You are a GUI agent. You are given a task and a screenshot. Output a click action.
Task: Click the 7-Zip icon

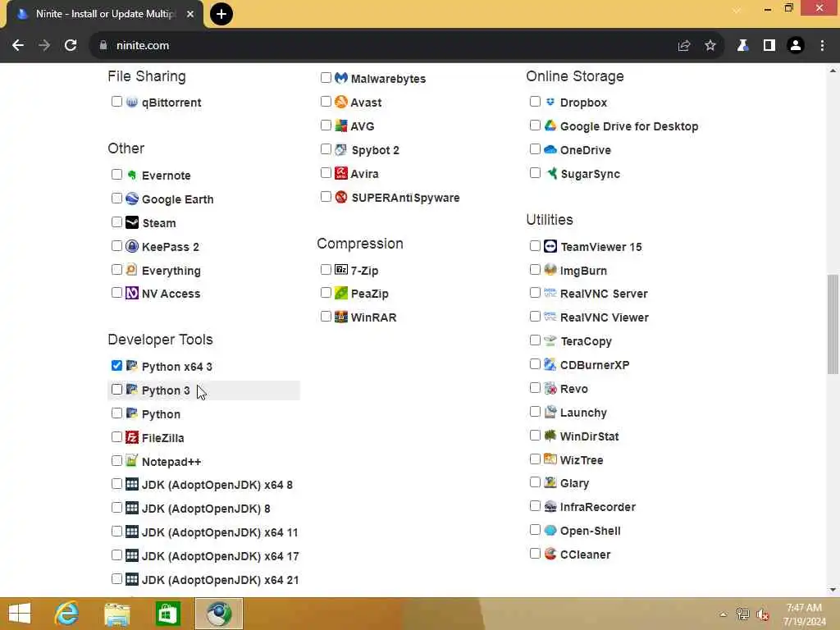pyautogui.click(x=341, y=269)
